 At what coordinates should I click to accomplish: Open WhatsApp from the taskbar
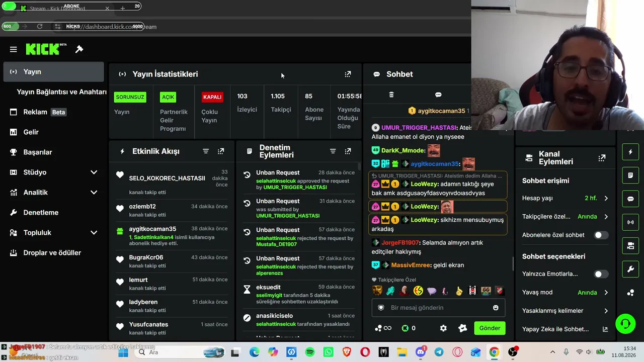[328, 352]
